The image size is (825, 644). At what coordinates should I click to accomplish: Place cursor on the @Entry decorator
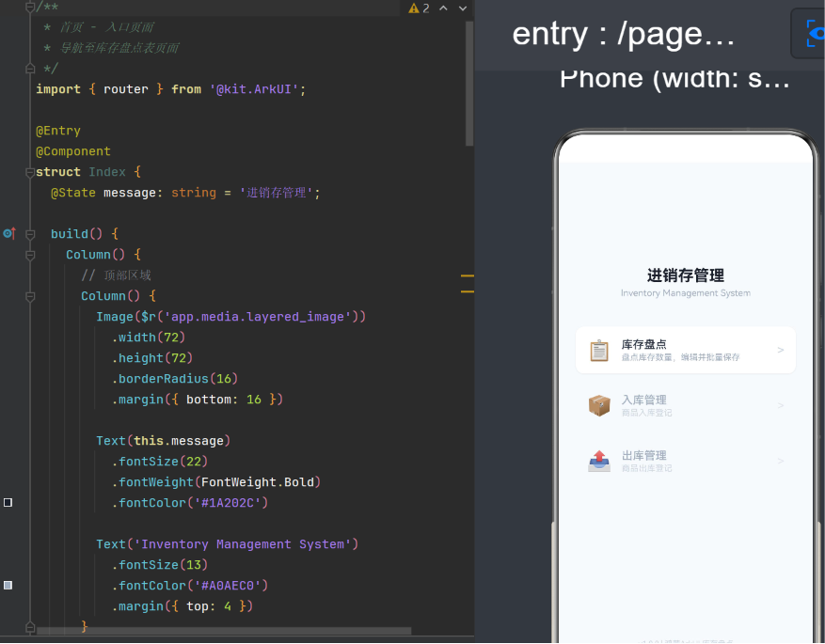pyautogui.click(x=58, y=131)
